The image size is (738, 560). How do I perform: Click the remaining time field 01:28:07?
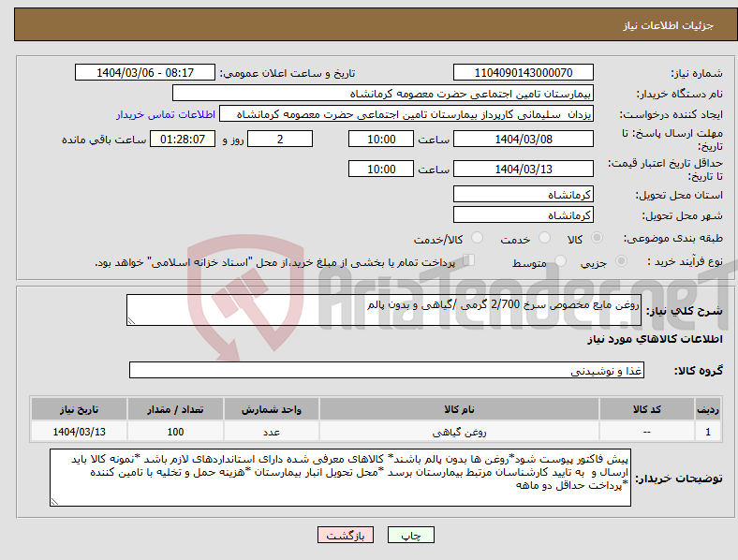183,139
